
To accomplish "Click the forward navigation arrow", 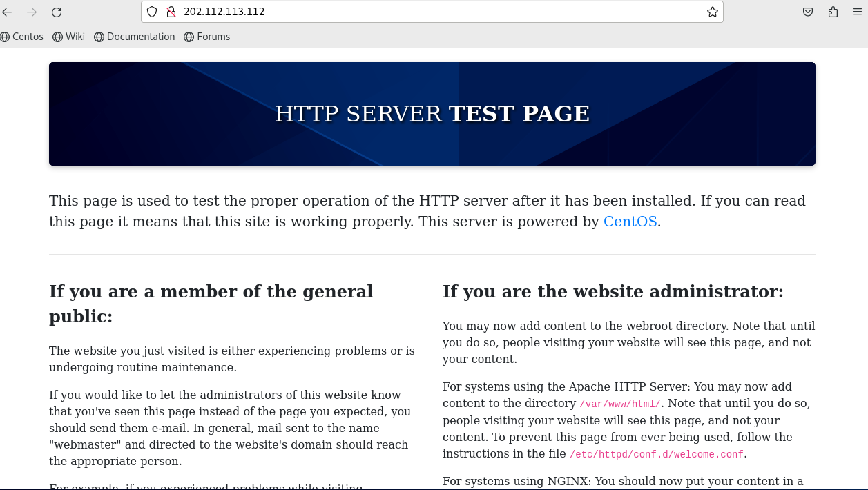I will pyautogui.click(x=32, y=12).
